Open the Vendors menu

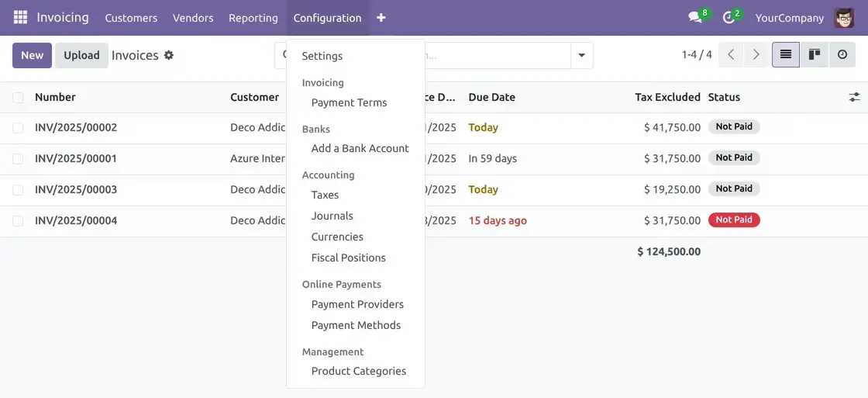[x=193, y=18]
